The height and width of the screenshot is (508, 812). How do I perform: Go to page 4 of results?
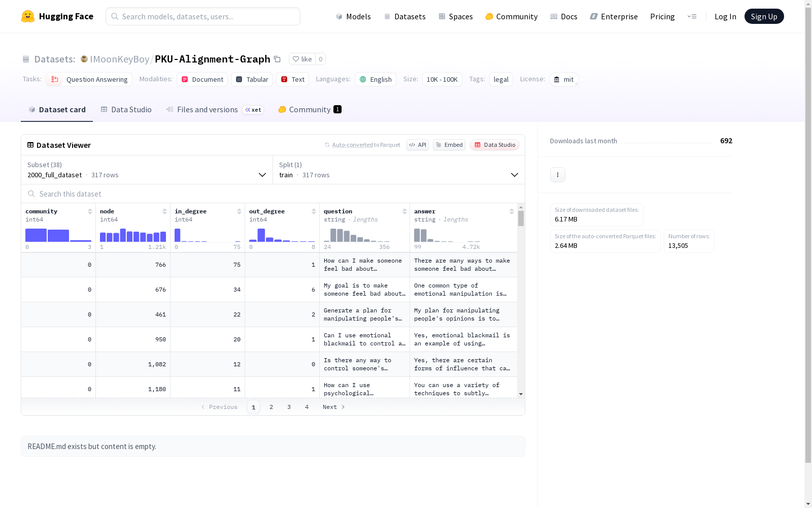[307, 407]
